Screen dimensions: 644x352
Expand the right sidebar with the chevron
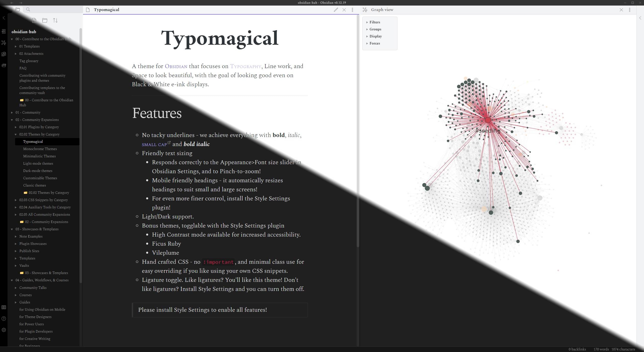click(x=640, y=18)
